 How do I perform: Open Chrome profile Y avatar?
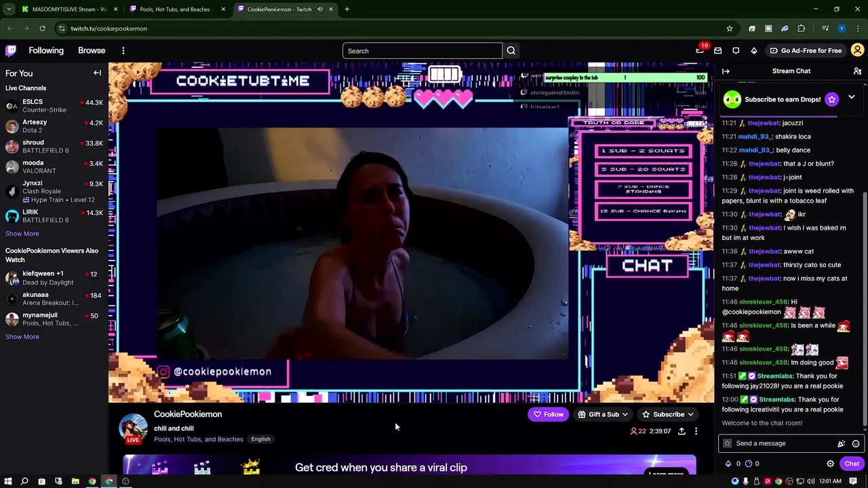pos(842,28)
